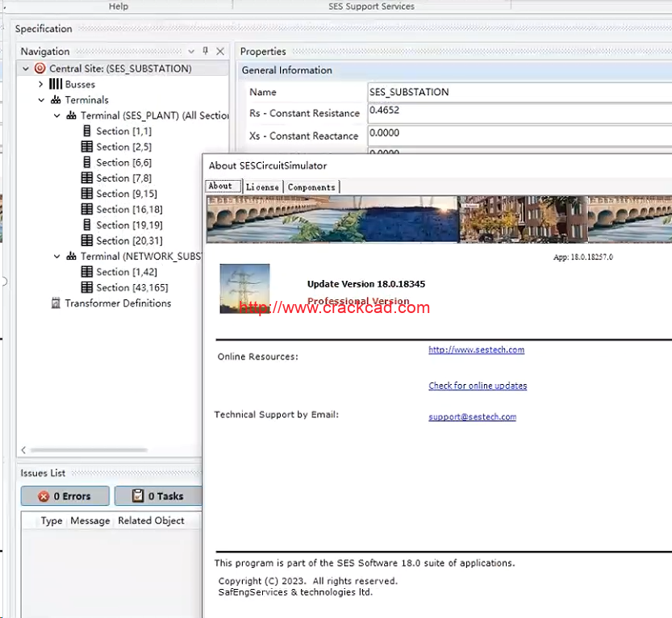
Task: Select the Terminals tree item label
Action: tap(86, 100)
